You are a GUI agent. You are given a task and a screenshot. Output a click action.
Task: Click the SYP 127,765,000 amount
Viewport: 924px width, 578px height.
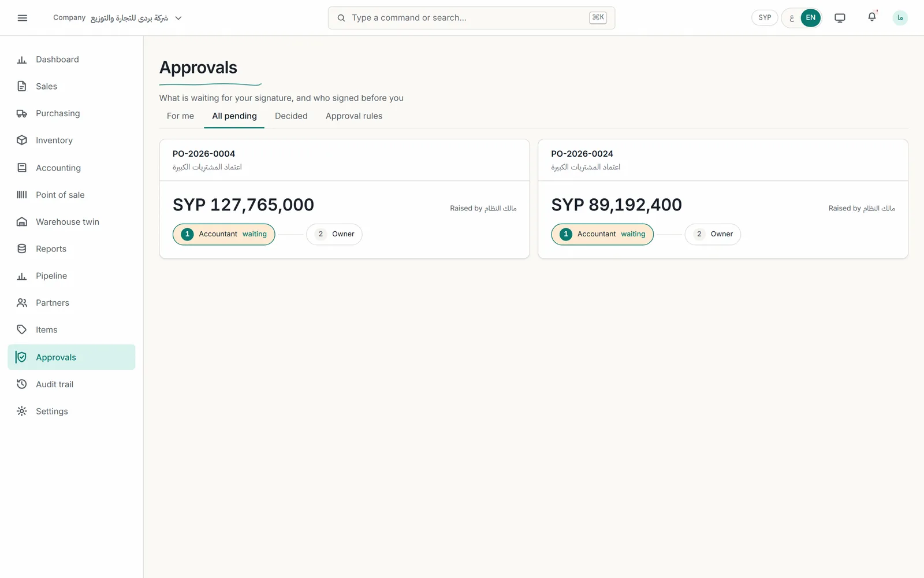[x=243, y=205]
